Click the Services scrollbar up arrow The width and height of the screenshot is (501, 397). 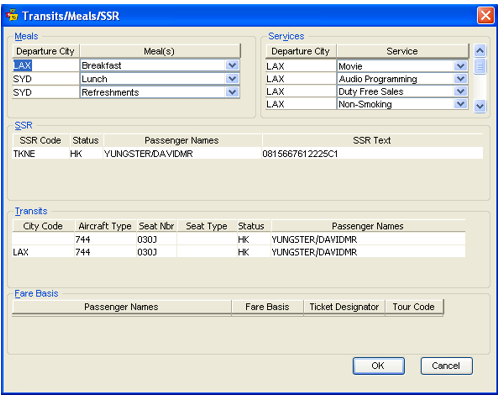(x=480, y=51)
